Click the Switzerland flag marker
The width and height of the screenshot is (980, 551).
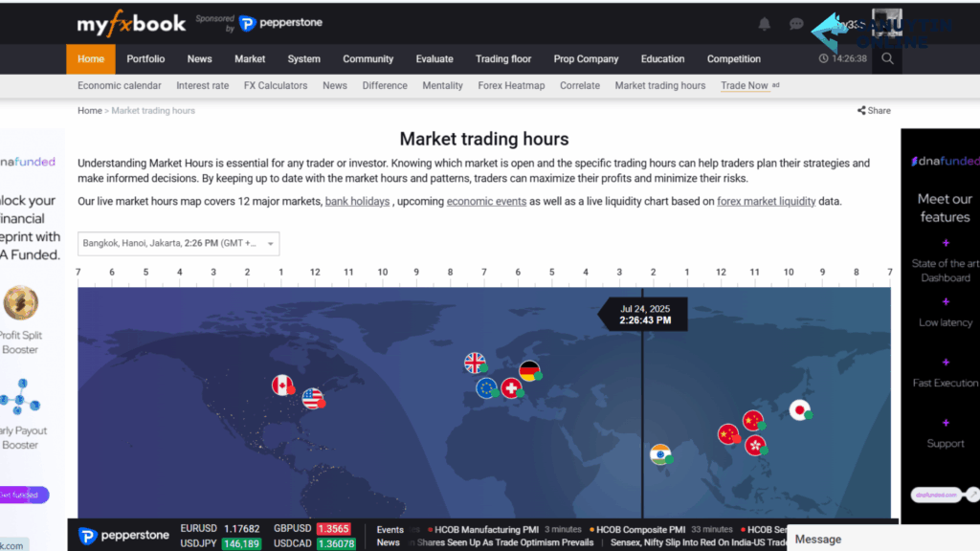point(512,388)
